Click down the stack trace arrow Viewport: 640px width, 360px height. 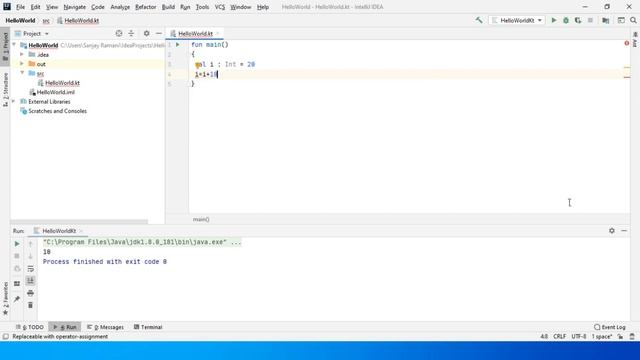pos(30,256)
